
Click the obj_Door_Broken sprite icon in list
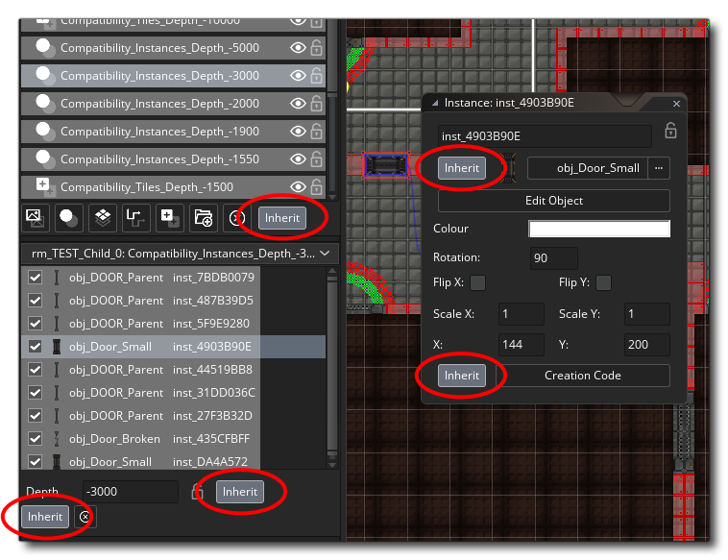click(x=57, y=439)
